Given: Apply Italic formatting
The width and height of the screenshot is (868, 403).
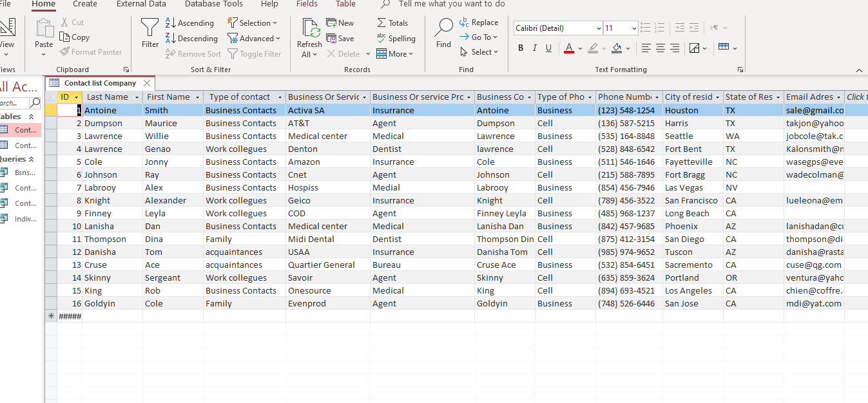Looking at the screenshot, I should (x=534, y=48).
